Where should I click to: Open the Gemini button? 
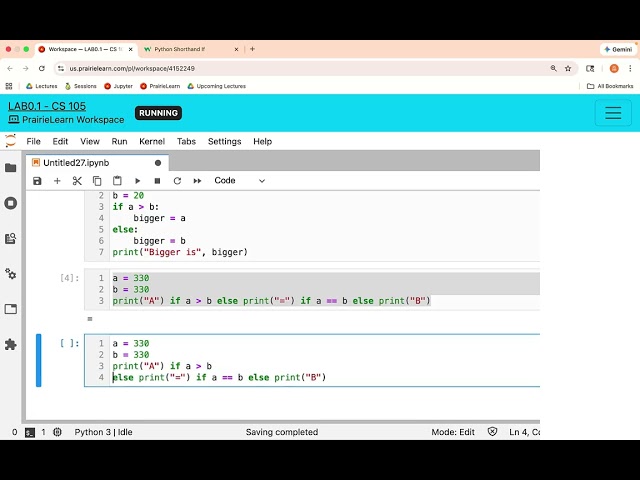click(x=619, y=49)
